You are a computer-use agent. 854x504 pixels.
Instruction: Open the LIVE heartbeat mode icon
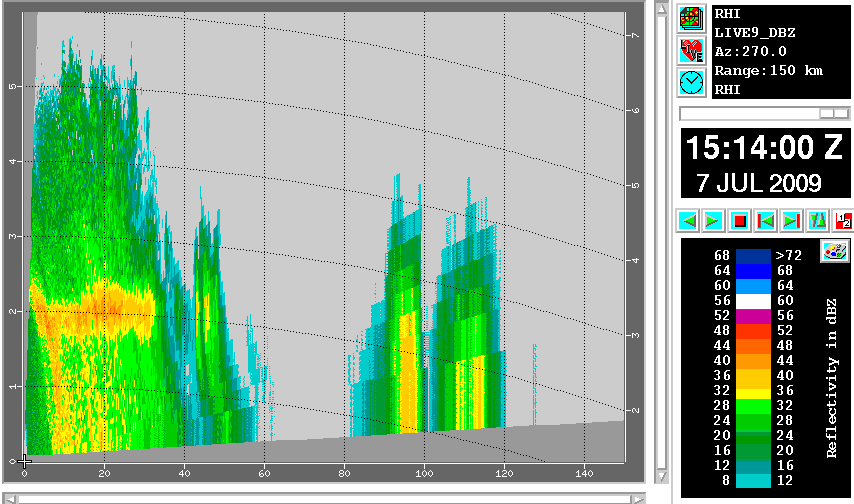click(x=691, y=50)
